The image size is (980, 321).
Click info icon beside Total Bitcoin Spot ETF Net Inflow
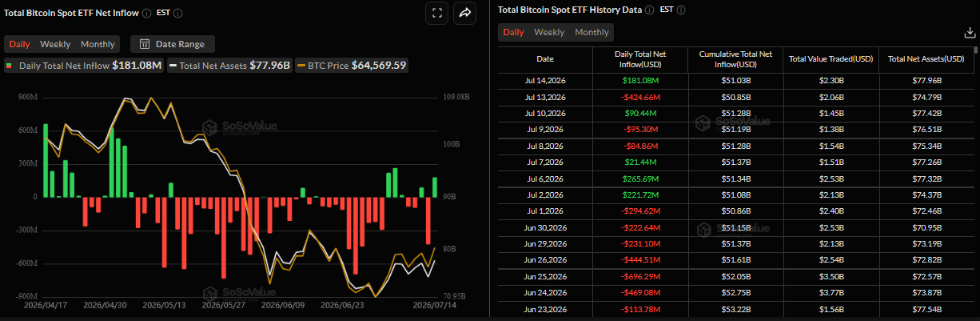pos(146,14)
